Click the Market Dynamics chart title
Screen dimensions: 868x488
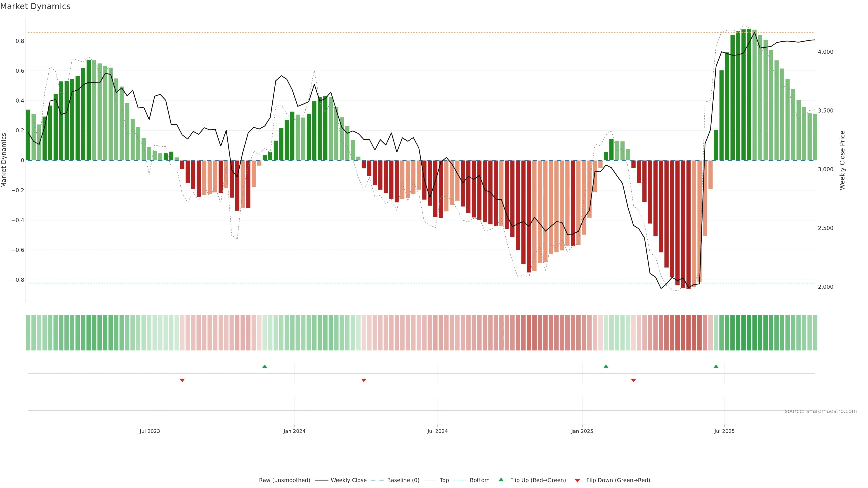pyautogui.click(x=35, y=6)
